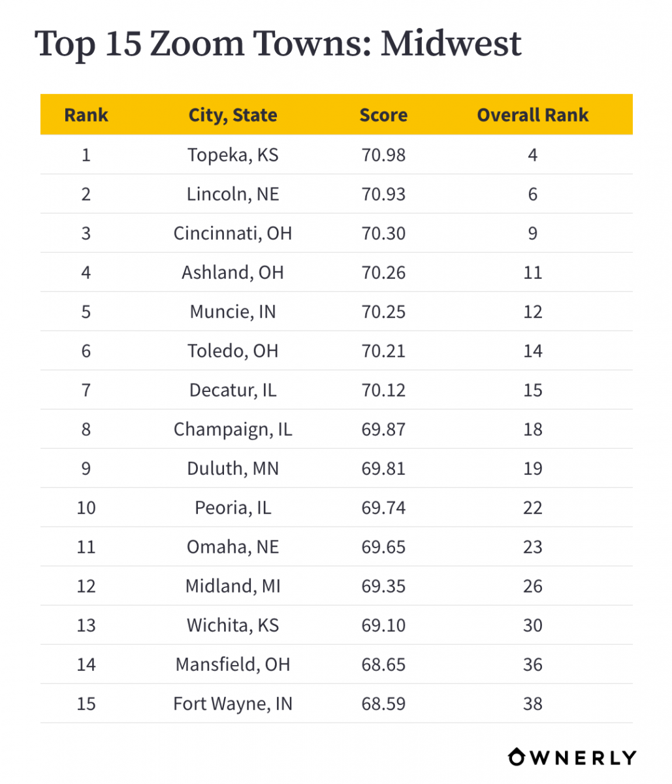Screen dimensions: 672x784
Task: Select the Lincoln, NE city cell
Action: pos(233,194)
